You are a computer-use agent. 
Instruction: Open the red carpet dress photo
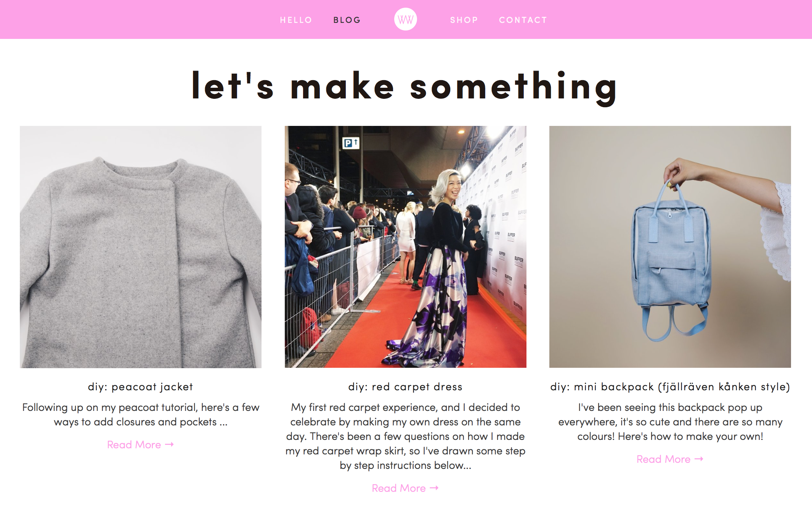click(x=405, y=247)
